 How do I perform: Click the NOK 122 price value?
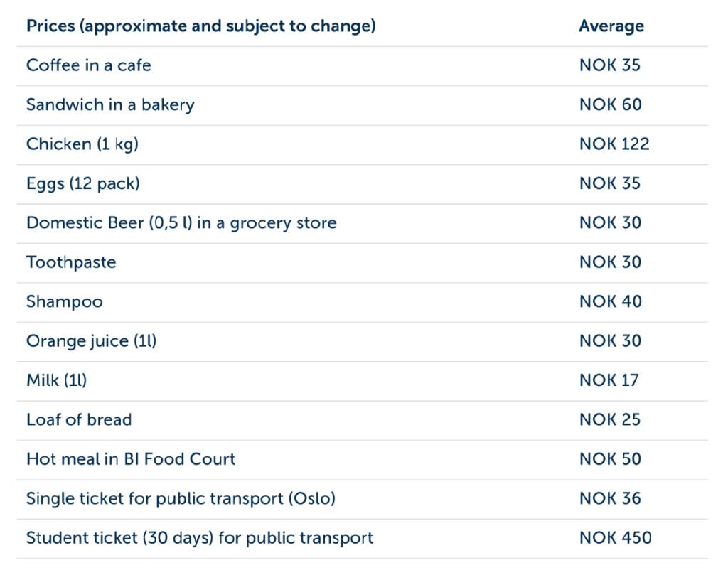[x=614, y=144]
